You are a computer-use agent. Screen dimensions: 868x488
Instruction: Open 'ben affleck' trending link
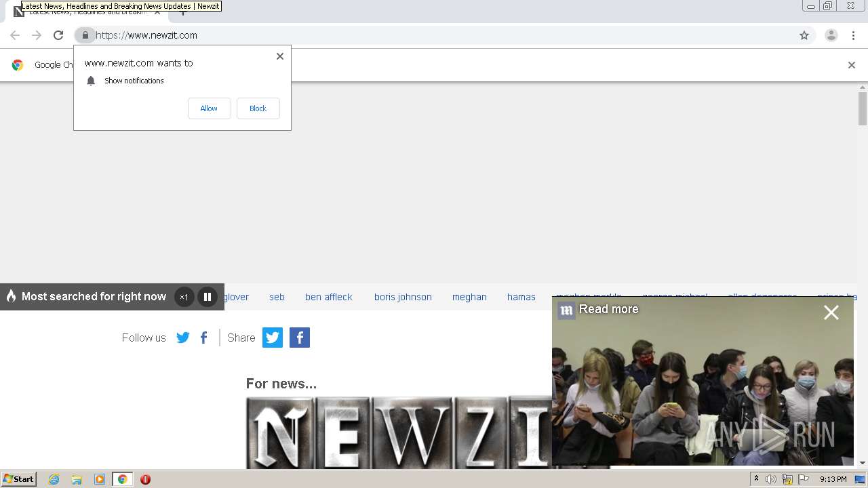(x=329, y=297)
